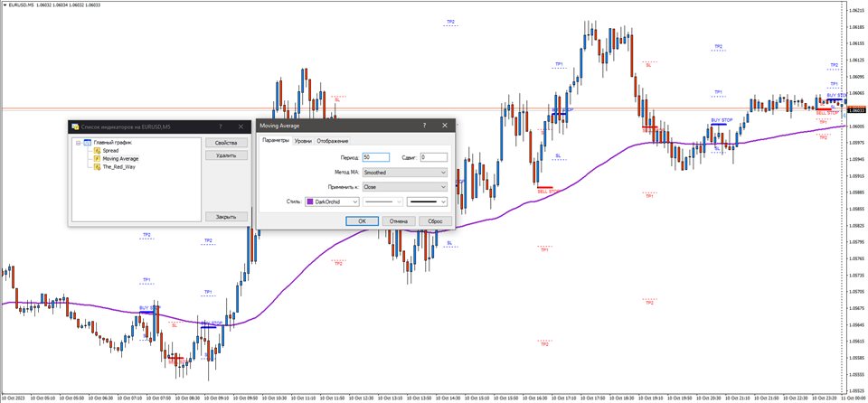Open the line width dropdown
868x403 pixels.
427,202
